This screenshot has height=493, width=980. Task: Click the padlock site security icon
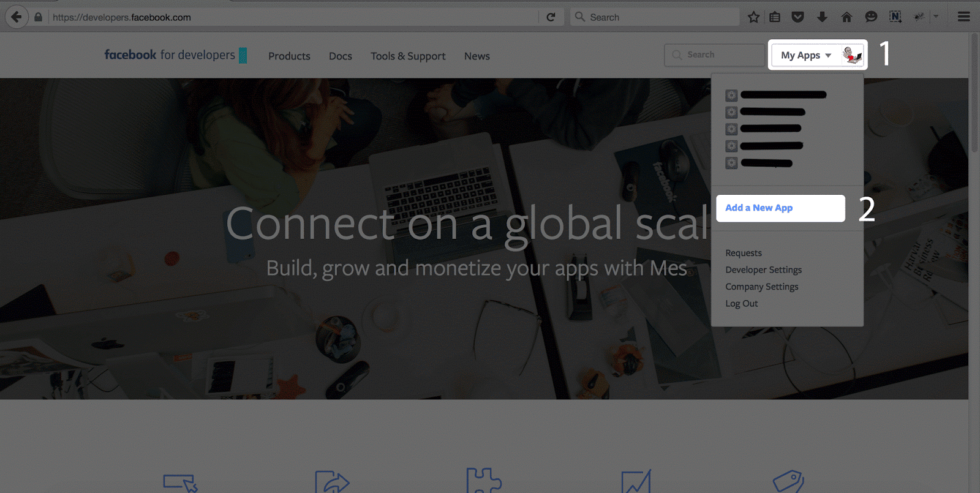38,17
